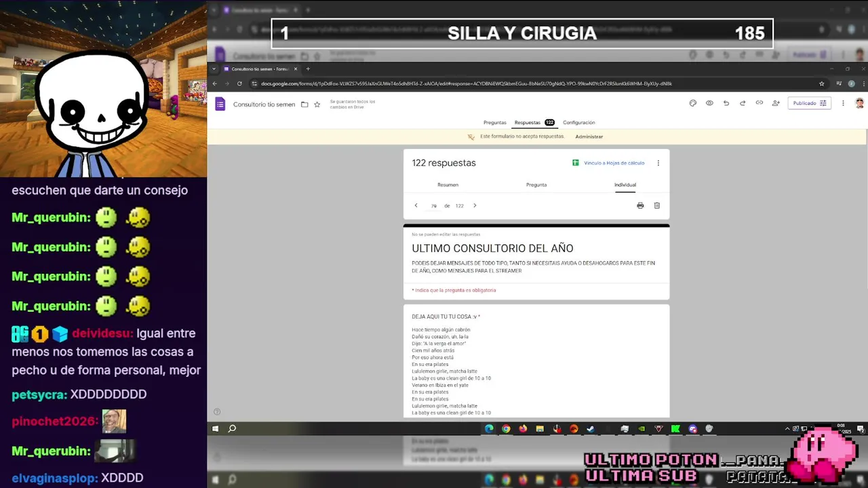Open Forms more options menu beside Publicado
This screenshot has width=868, height=488.
pos(843,103)
